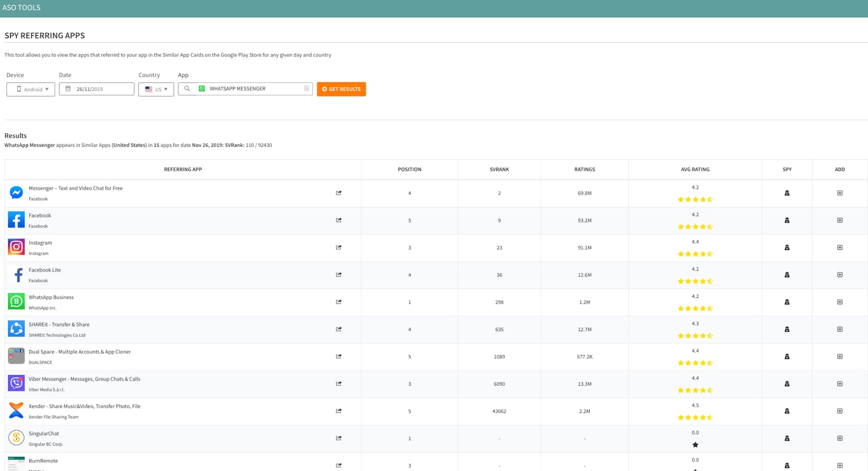Open Dual Space app name link
Viewport: 868px width, 471px height.
click(x=79, y=352)
